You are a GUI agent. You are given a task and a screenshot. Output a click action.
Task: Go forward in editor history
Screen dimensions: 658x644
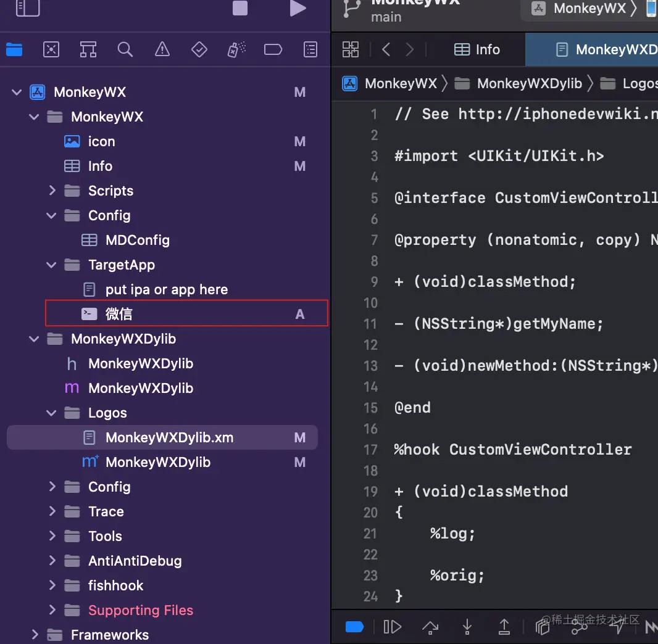[410, 49]
